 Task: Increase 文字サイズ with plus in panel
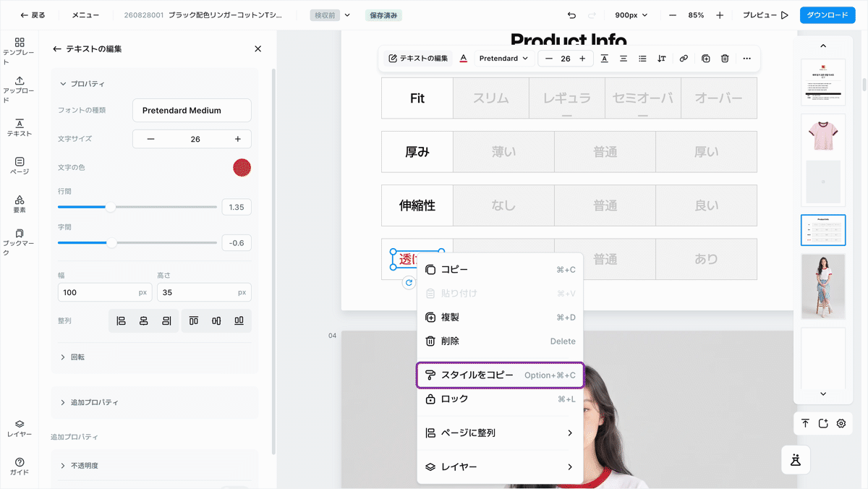tap(238, 139)
